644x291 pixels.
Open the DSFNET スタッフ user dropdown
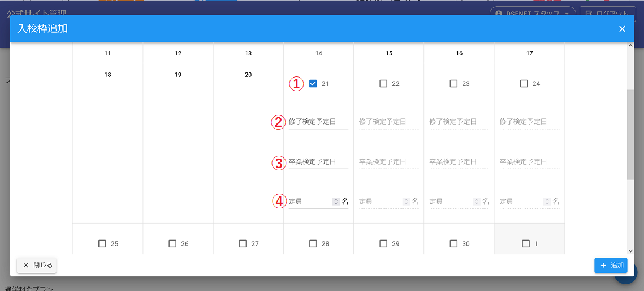coord(532,14)
